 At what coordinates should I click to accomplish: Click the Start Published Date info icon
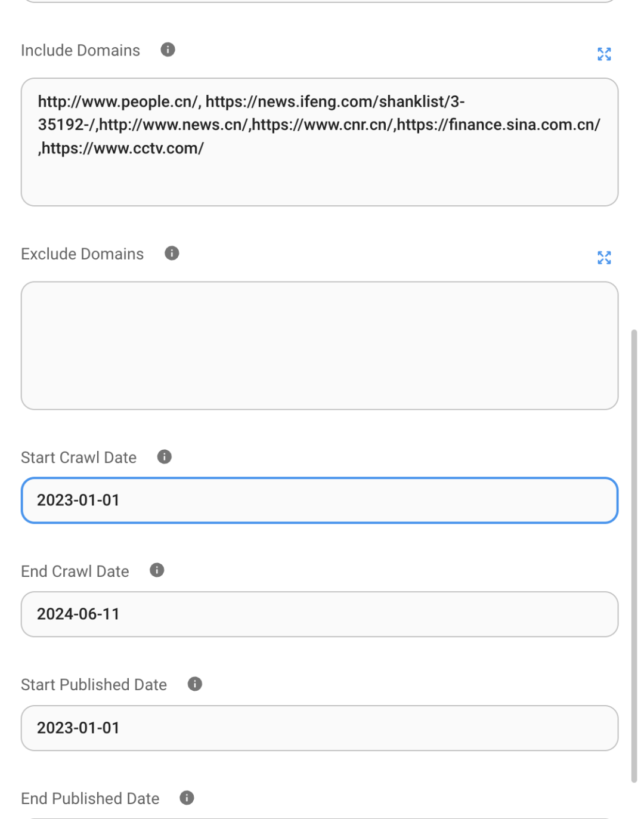194,684
